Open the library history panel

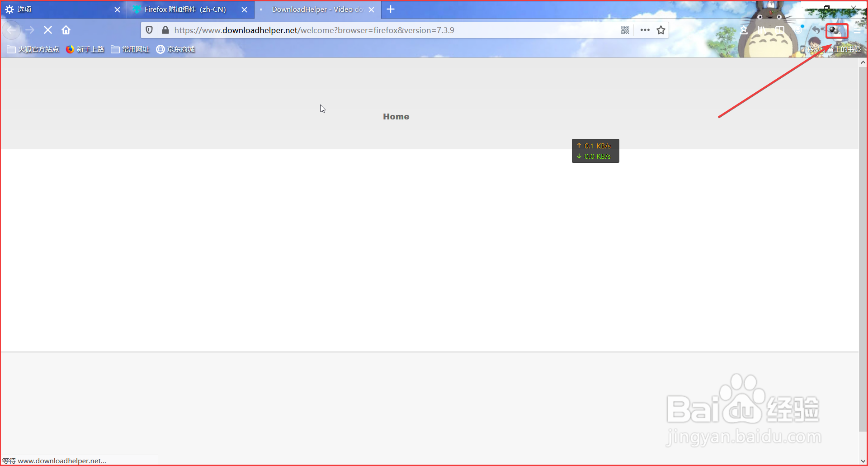coord(762,30)
